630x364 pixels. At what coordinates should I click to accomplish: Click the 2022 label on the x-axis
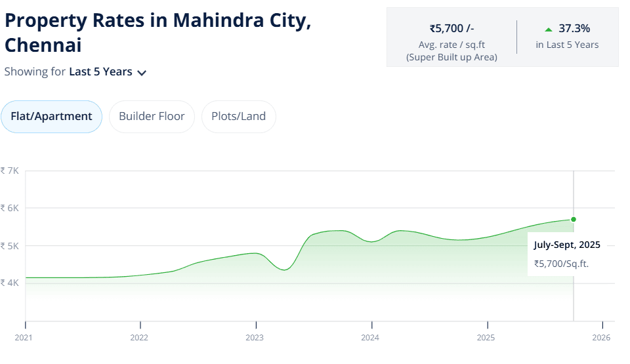click(139, 338)
